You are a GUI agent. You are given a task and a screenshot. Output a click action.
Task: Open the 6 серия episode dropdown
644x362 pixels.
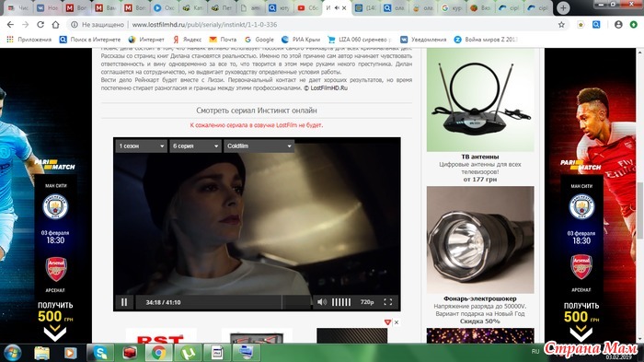(x=195, y=146)
